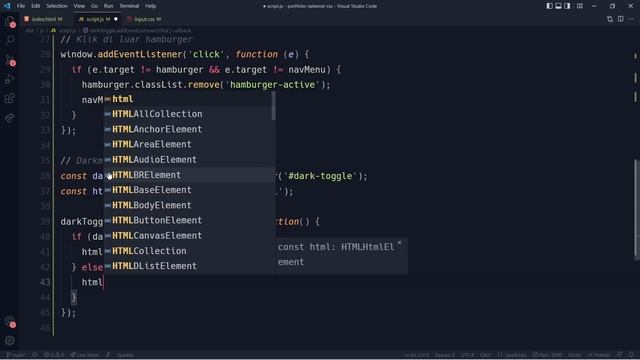
Task: Click line number 28 in gutter
Action: [45, 54]
